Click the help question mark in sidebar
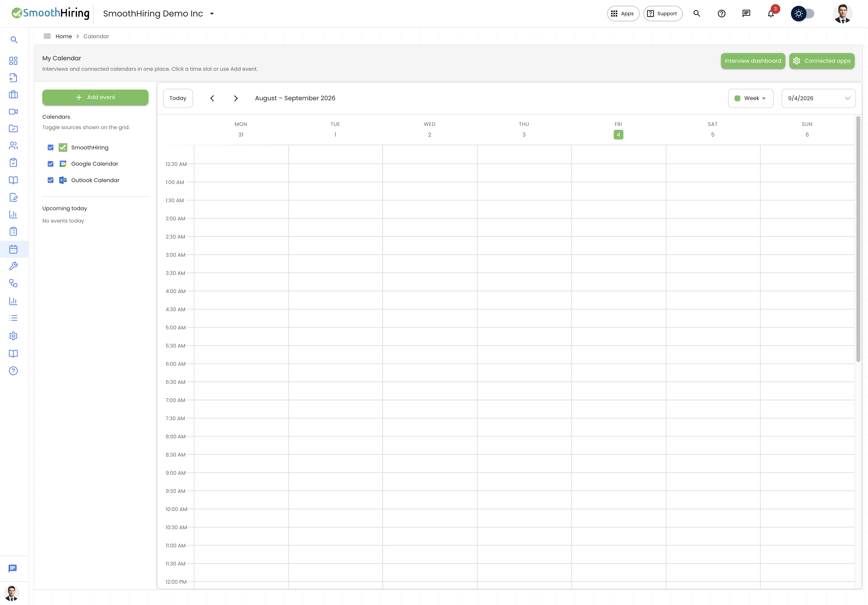 tap(13, 371)
